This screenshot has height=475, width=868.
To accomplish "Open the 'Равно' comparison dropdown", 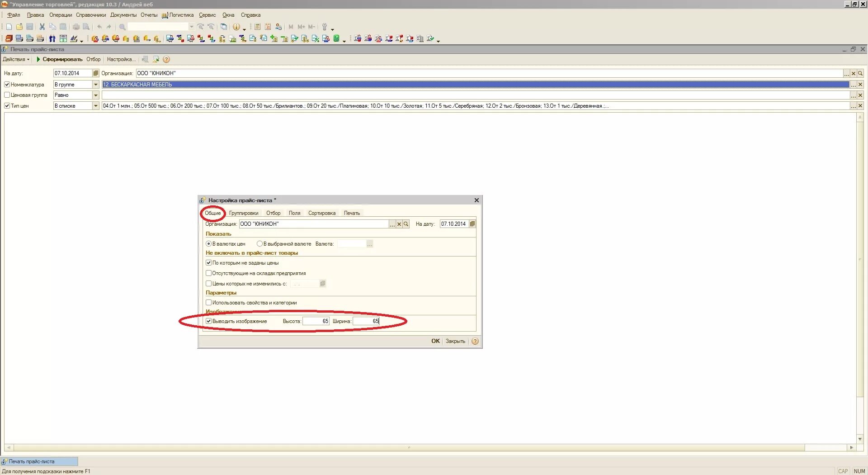I will (x=95, y=95).
